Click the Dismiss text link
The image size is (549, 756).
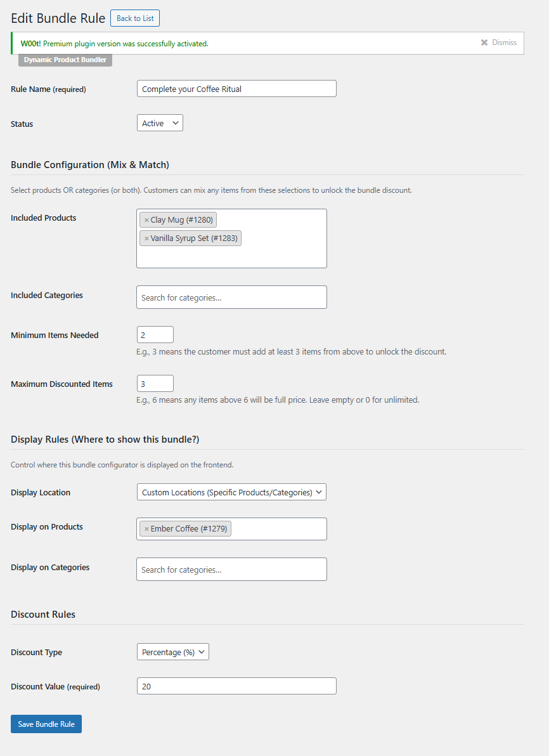(x=504, y=42)
